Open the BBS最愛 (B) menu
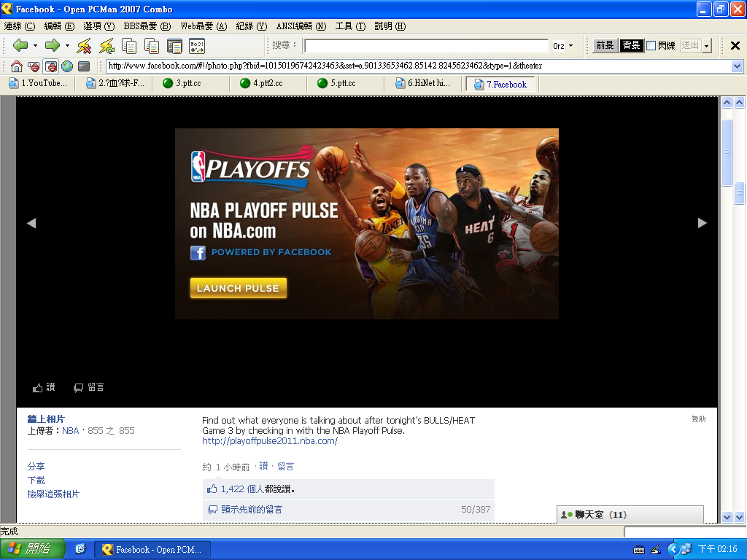The height and width of the screenshot is (560, 747). pyautogui.click(x=147, y=26)
